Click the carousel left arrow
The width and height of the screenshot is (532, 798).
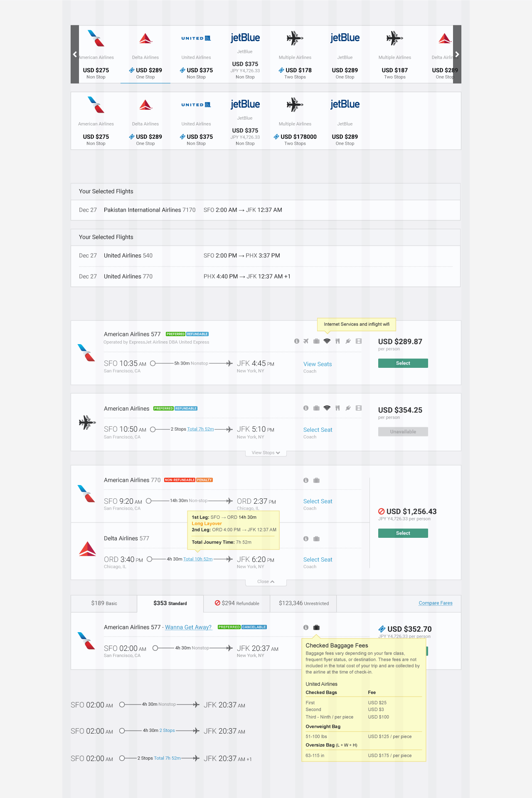(x=75, y=54)
